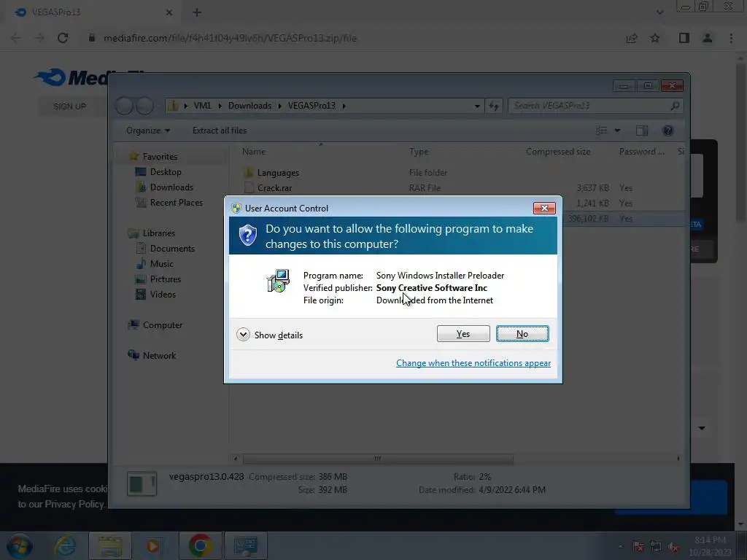This screenshot has width=747, height=560.
Task: Click the mediafire.com address bar URL
Action: tap(230, 38)
